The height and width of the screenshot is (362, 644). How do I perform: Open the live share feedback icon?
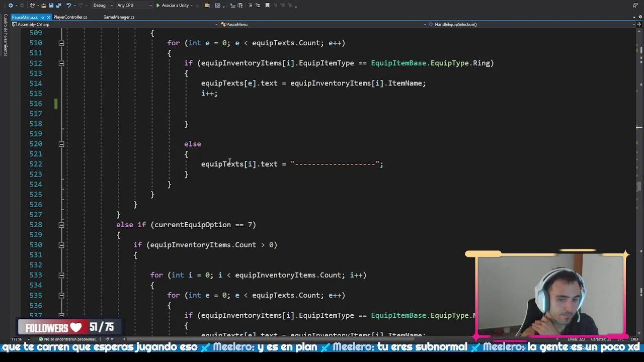point(635,6)
